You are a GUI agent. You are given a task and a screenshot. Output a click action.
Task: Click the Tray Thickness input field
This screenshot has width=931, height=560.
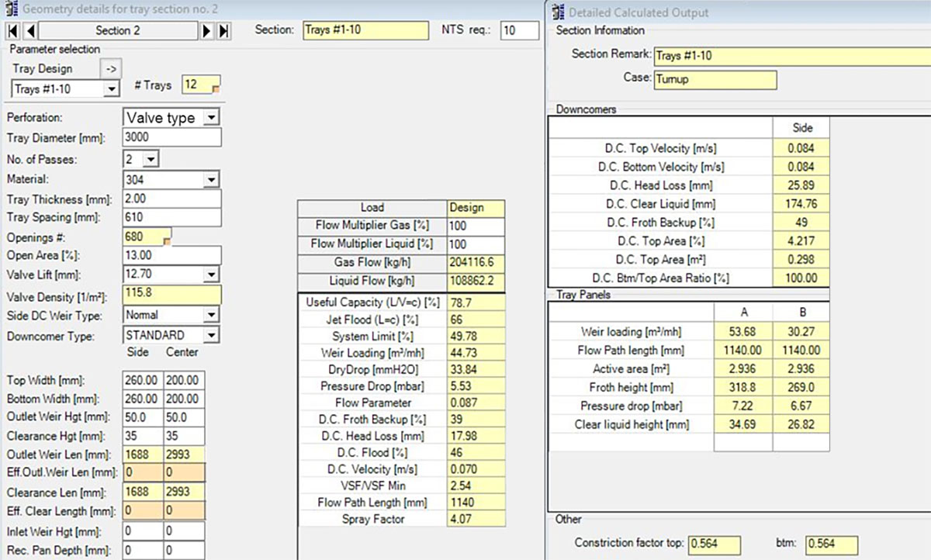click(172, 199)
